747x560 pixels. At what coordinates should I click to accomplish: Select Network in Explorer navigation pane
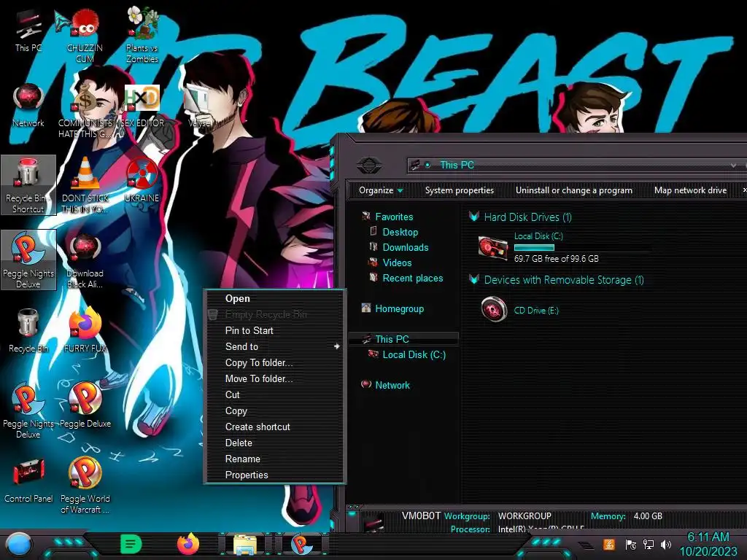[x=392, y=385]
